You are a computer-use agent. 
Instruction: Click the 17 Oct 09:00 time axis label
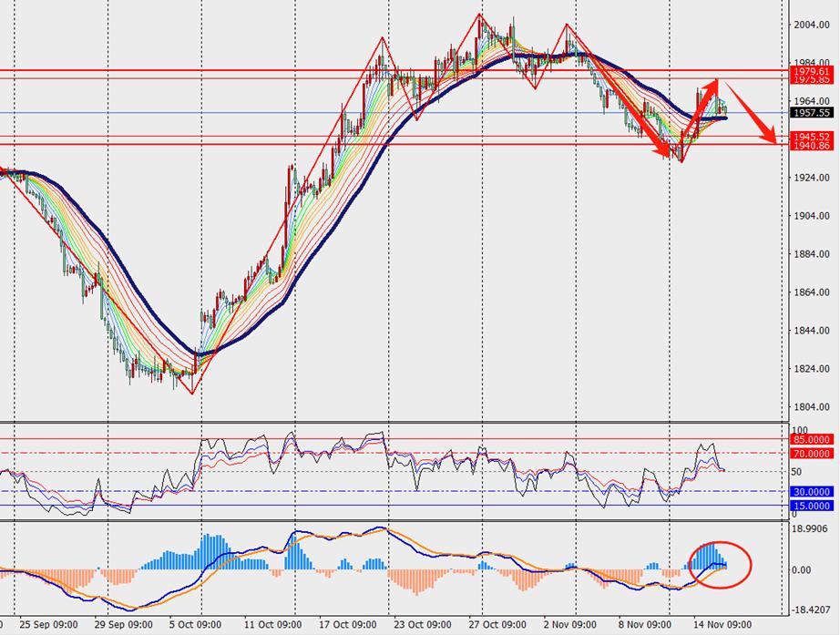coord(348,625)
